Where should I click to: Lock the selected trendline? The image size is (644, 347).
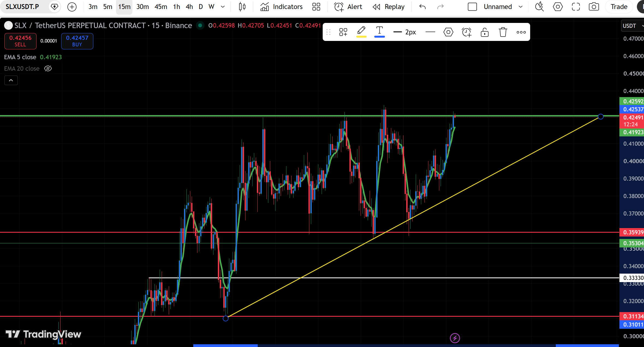click(485, 32)
